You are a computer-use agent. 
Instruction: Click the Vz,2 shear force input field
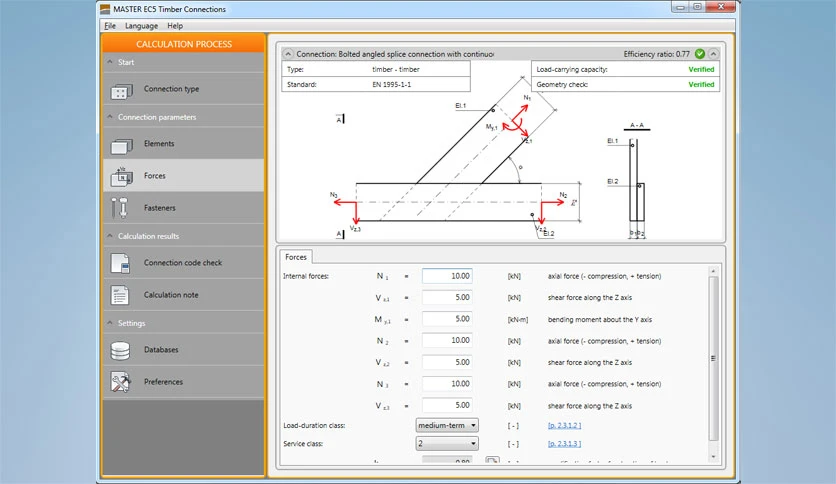(x=447, y=362)
